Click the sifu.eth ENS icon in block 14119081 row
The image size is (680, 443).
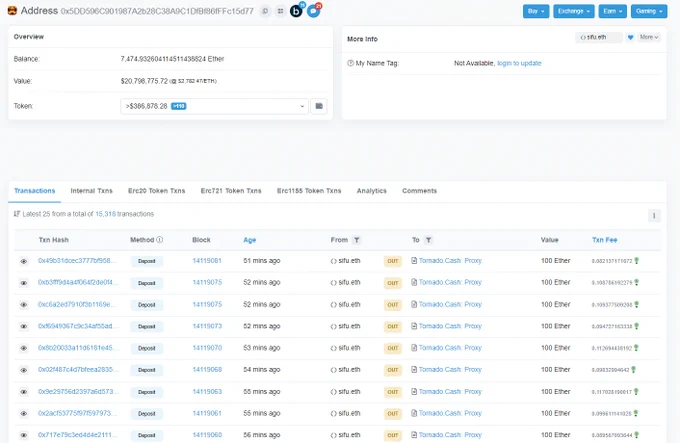(333, 261)
